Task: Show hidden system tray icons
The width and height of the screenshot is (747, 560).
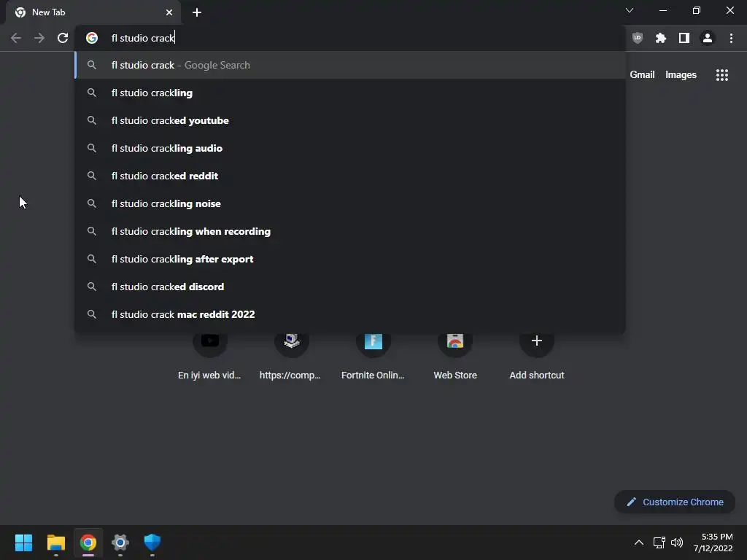Action: coord(639,542)
